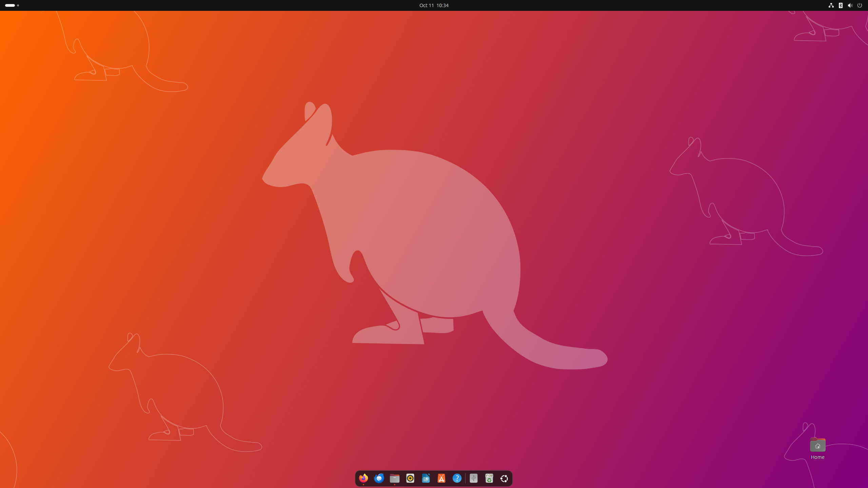Screen dimensions: 868x488
Task: Launch the Help application
Action: pyautogui.click(x=457, y=478)
